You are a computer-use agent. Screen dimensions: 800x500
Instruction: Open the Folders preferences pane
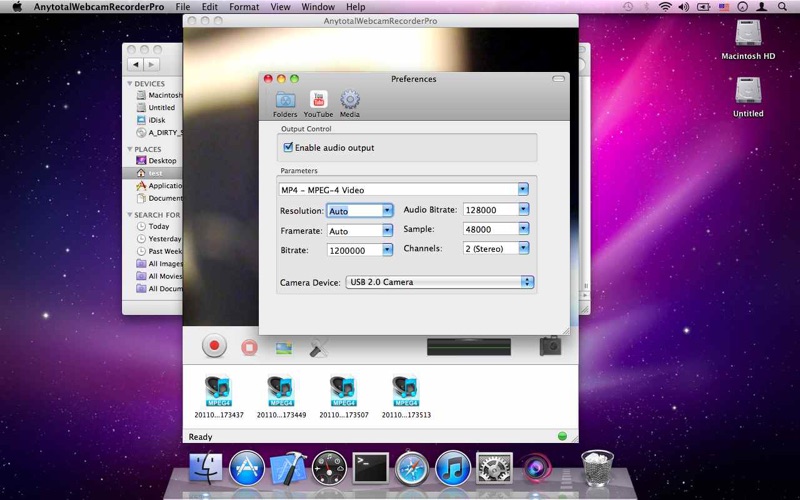tap(285, 104)
